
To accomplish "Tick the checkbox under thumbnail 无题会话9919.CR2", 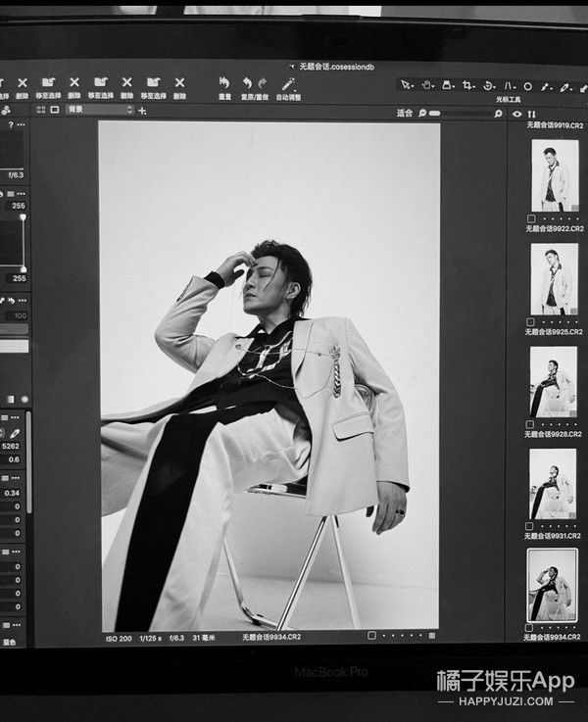I will 531,218.
